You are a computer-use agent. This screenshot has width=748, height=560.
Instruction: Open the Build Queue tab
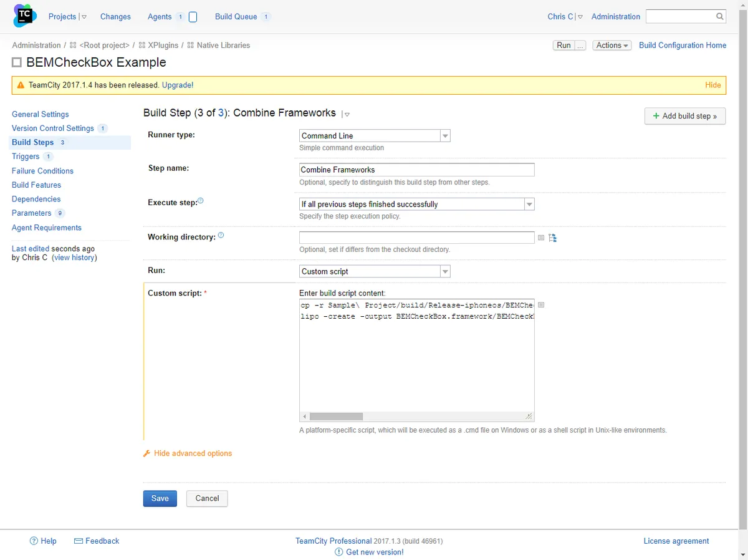tap(236, 17)
